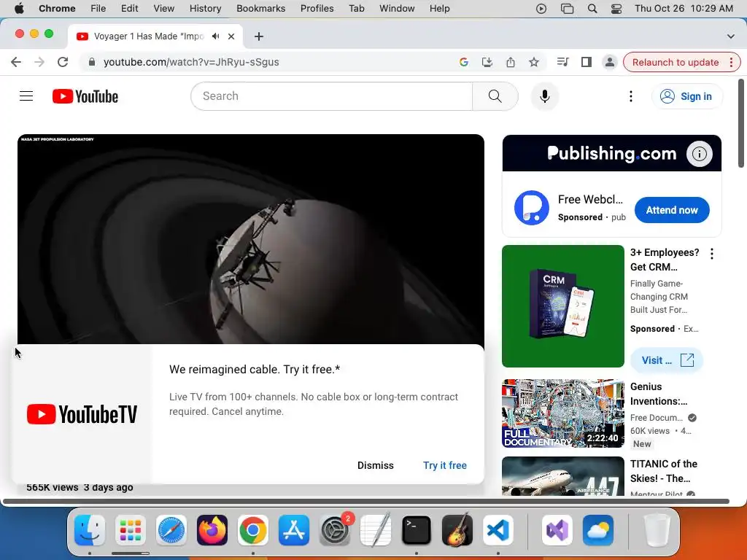Open the Edit menu
Viewport: 747px width, 560px height.
point(129,8)
